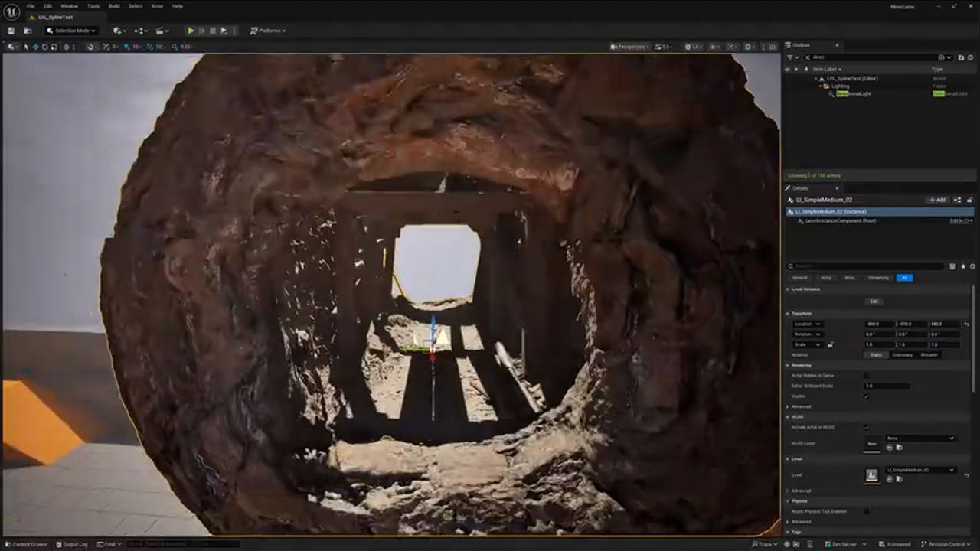Click the Edit in C++ link
The height and width of the screenshot is (551, 980).
tap(959, 220)
